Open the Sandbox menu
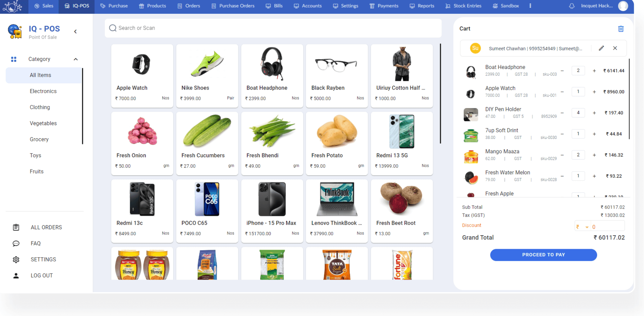Image resolution: width=644 pixels, height=316 pixels. [x=506, y=6]
